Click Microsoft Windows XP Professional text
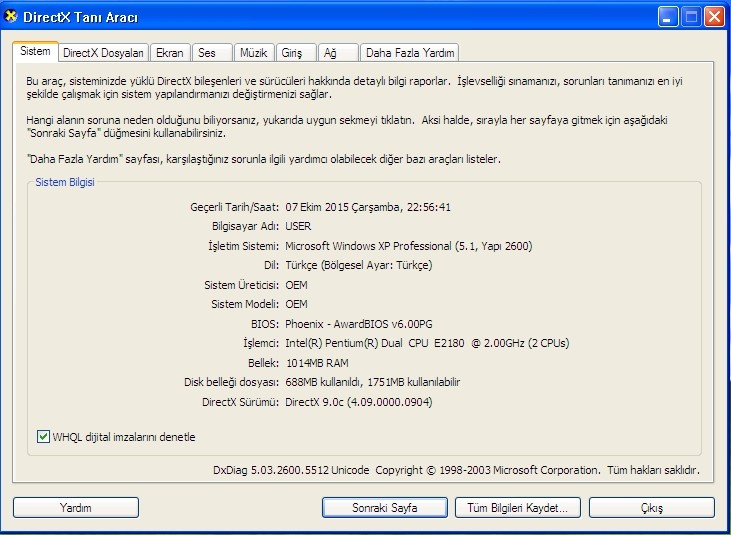731x535 pixels. coord(409,246)
